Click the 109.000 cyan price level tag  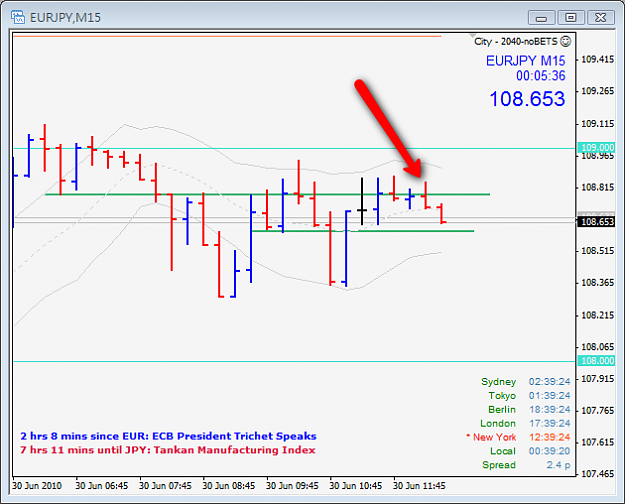(596, 148)
